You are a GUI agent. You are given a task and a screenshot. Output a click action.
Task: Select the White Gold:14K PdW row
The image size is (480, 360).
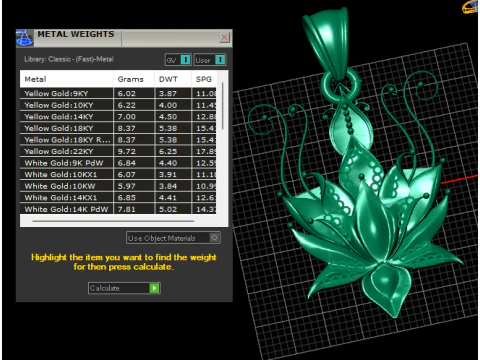click(x=118, y=209)
